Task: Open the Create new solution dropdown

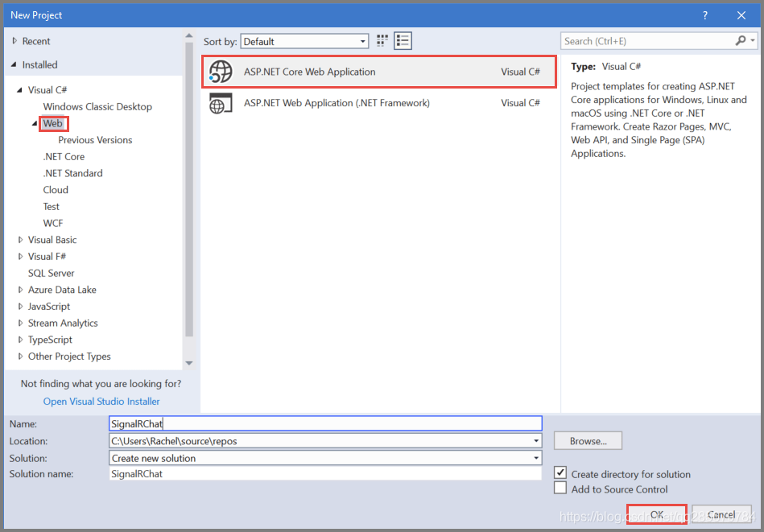Action: point(535,457)
